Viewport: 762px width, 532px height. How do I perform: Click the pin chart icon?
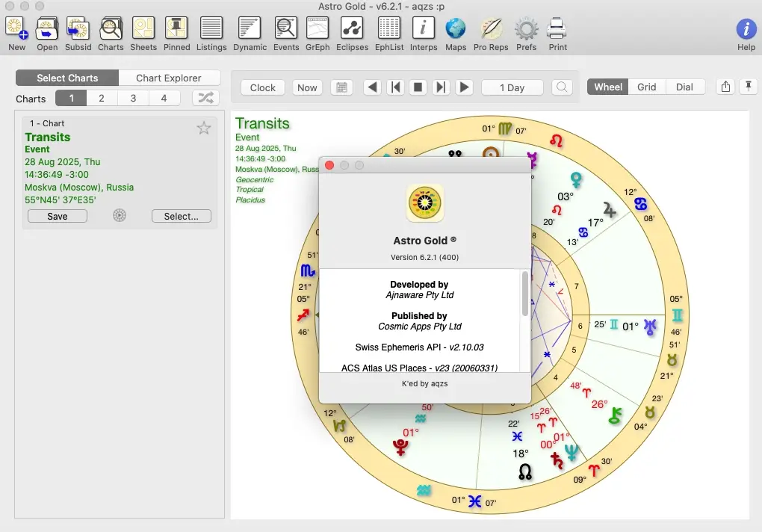[749, 87]
